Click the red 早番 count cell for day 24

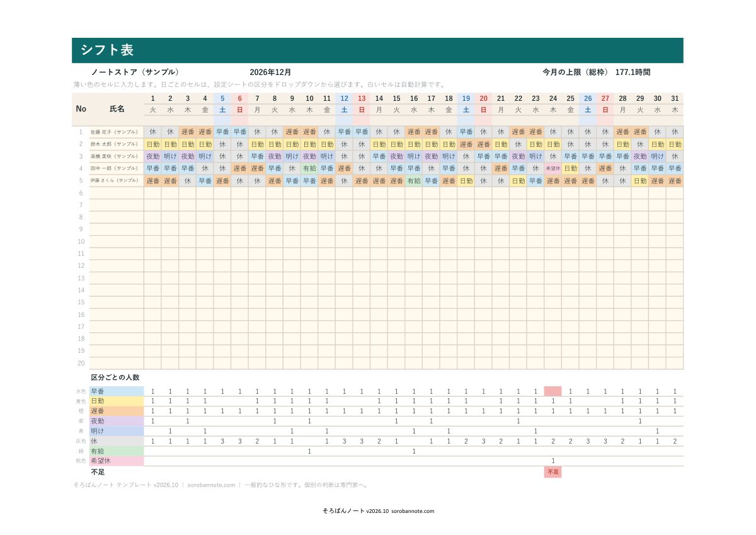click(x=553, y=391)
